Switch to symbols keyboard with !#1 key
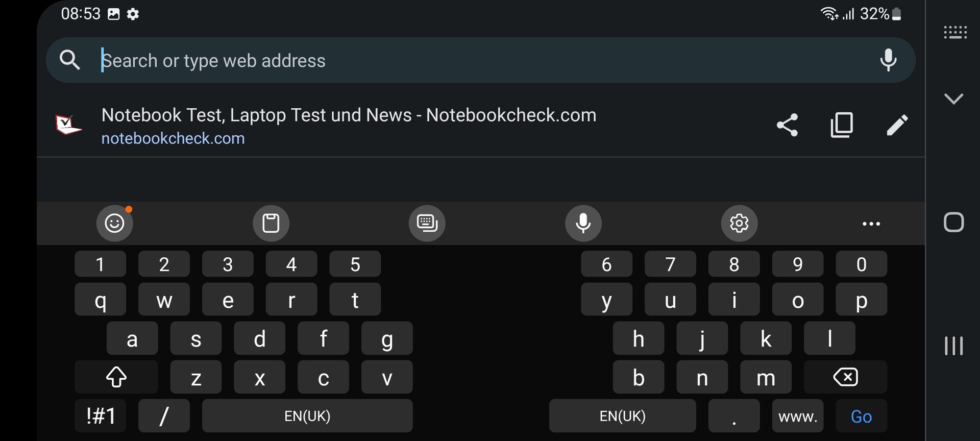980x441 pixels. (x=101, y=416)
